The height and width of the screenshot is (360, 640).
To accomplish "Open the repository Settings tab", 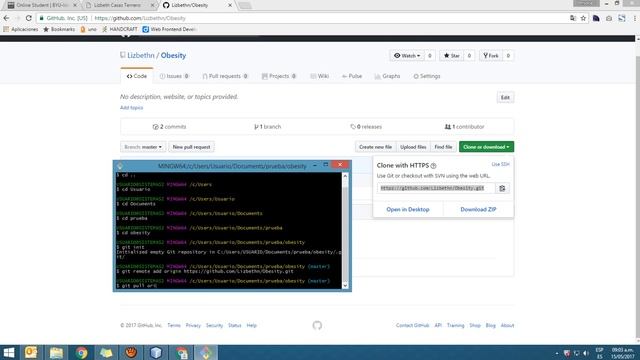I will click(427, 76).
